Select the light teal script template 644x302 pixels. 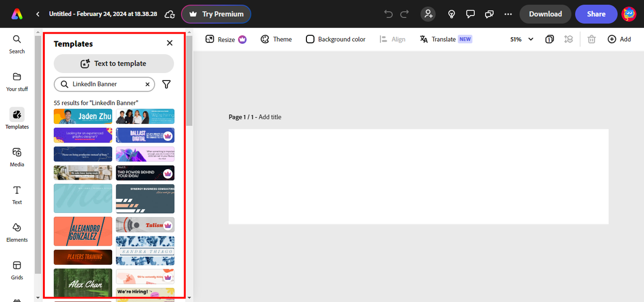click(x=83, y=198)
